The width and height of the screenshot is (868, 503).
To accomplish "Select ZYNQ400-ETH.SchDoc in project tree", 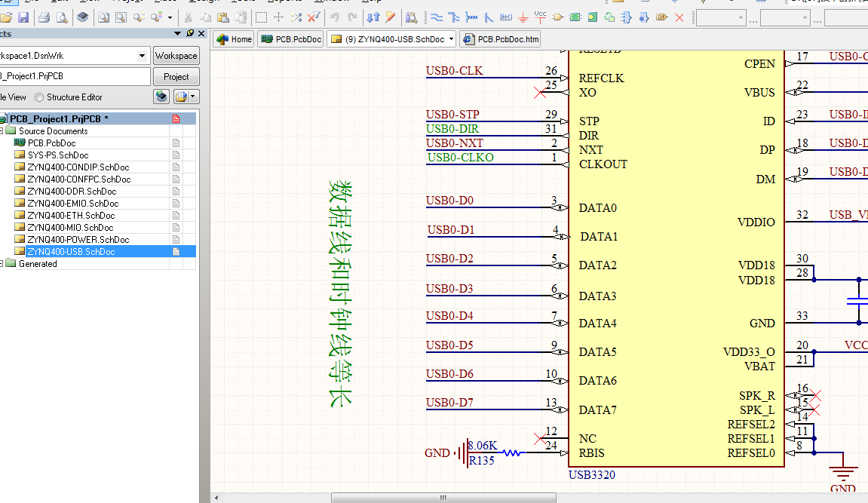I will [x=71, y=216].
